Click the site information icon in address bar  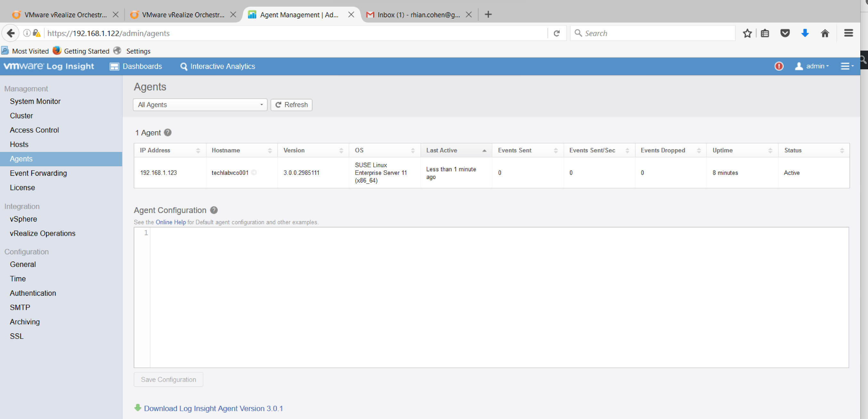tap(27, 33)
